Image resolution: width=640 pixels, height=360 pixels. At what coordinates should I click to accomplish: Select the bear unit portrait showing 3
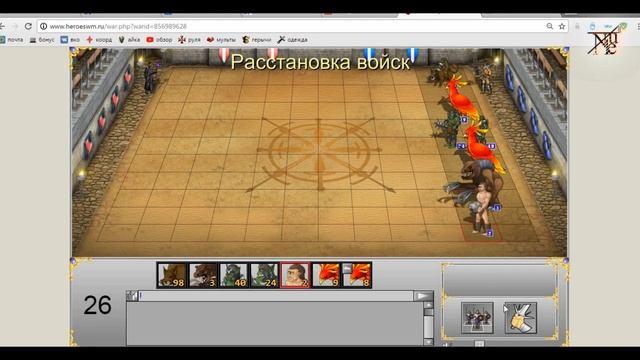[x=203, y=275]
